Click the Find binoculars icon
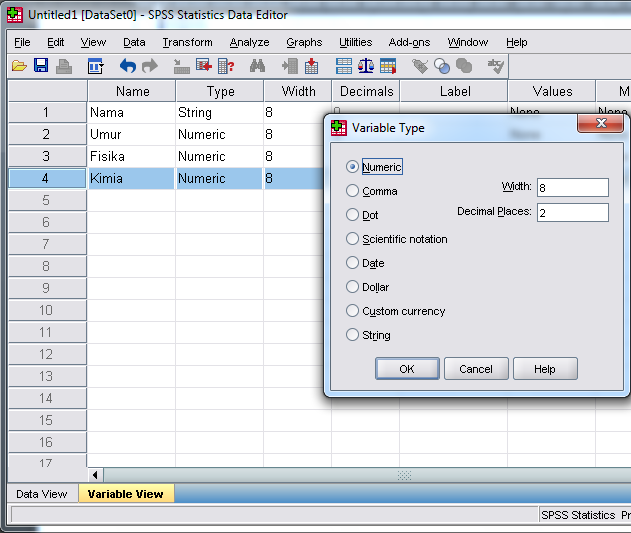Viewport: 631px width, 533px height. (257, 66)
